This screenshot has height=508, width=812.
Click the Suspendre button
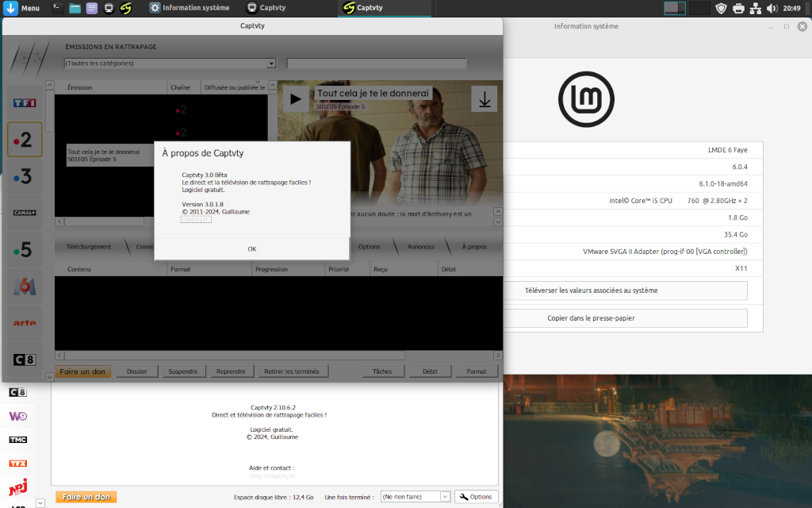coord(183,371)
